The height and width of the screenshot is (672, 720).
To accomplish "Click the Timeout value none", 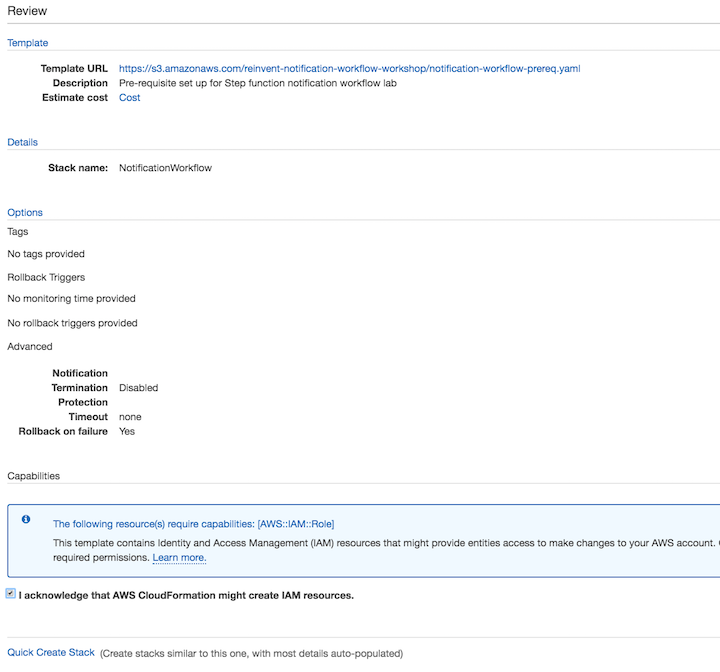I will pos(130,417).
